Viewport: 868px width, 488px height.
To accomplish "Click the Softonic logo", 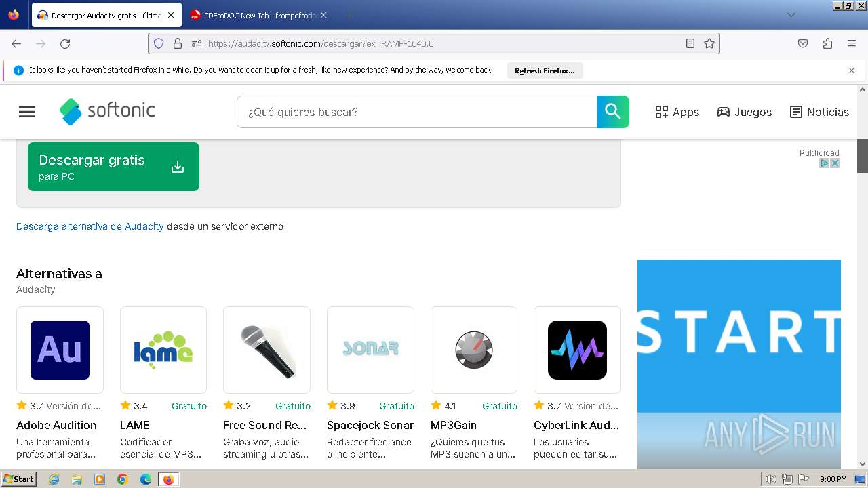I will pyautogui.click(x=107, y=111).
